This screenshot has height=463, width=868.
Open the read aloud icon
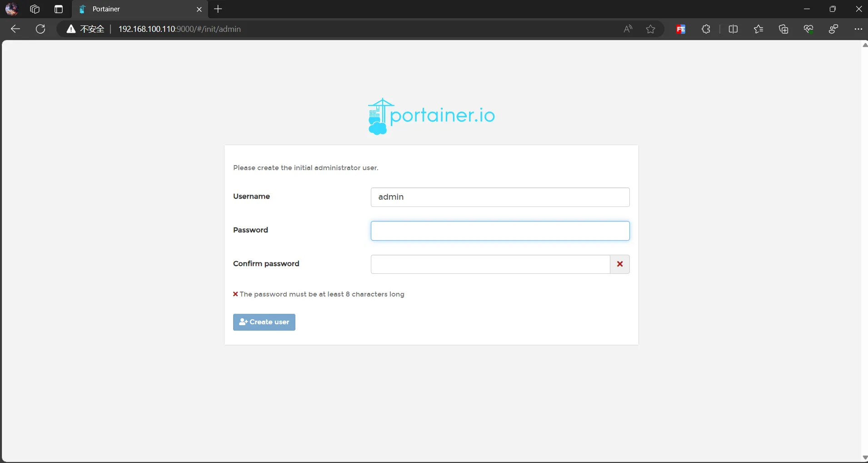628,29
